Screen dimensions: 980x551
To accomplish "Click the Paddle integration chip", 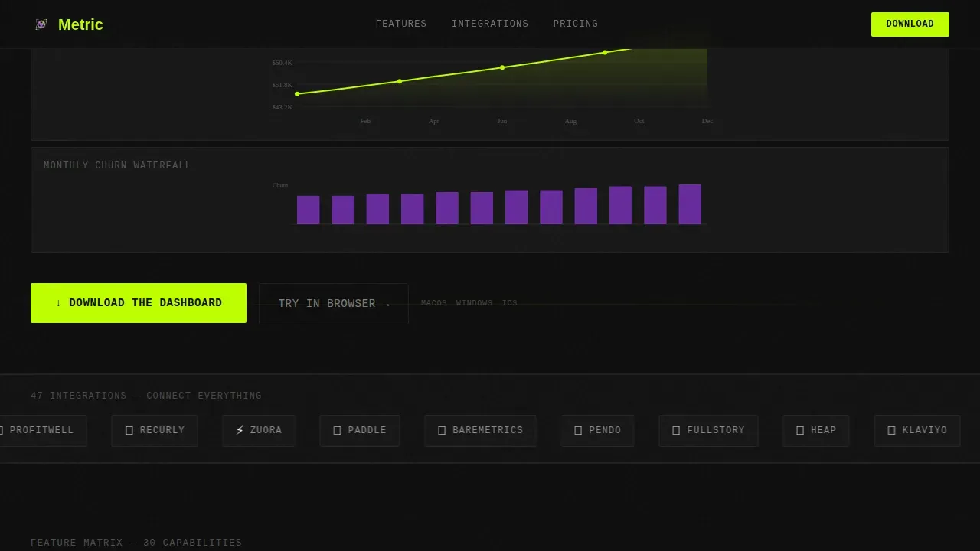I will [360, 430].
